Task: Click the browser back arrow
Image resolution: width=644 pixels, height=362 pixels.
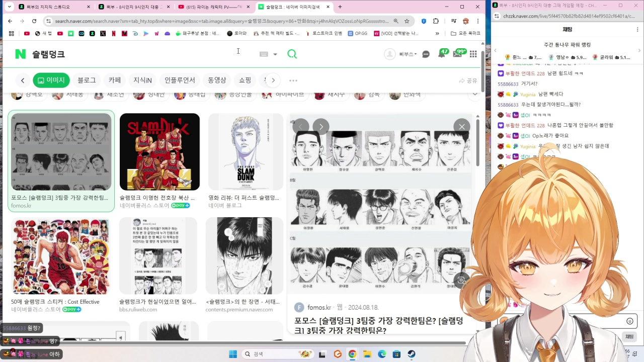Action: (11, 21)
